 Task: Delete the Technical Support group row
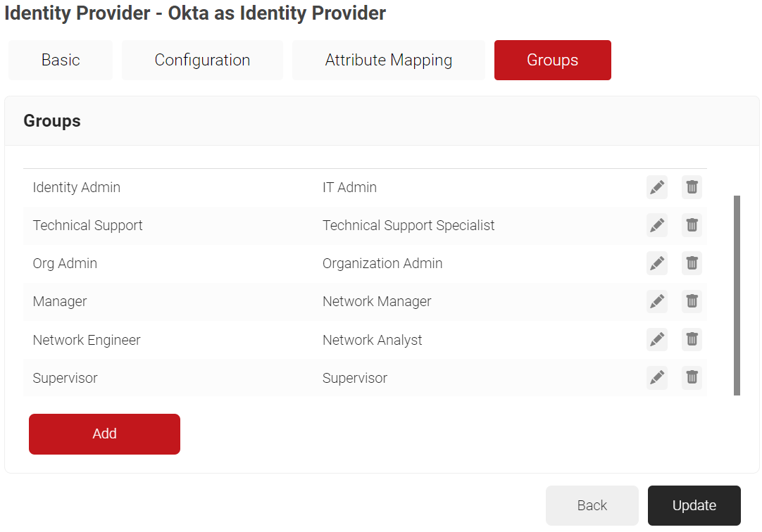pyautogui.click(x=692, y=225)
